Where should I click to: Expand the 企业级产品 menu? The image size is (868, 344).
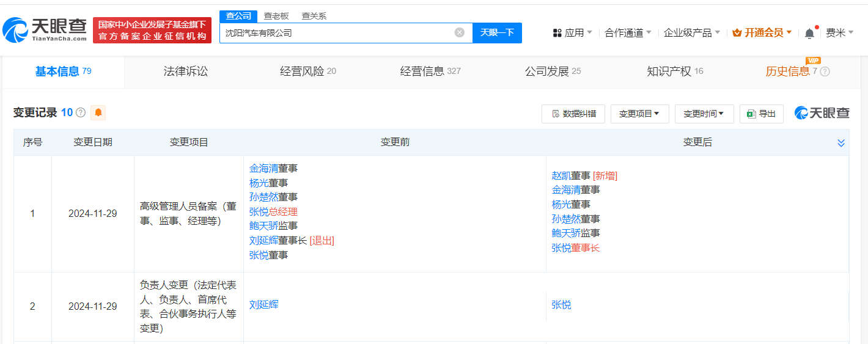click(692, 33)
